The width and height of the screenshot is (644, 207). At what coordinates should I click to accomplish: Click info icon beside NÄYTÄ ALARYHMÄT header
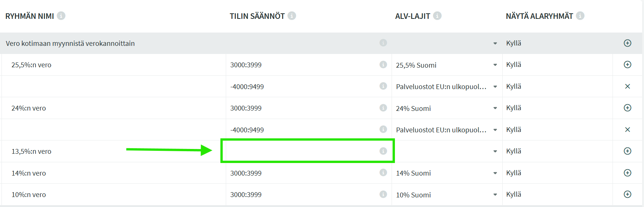point(580,16)
